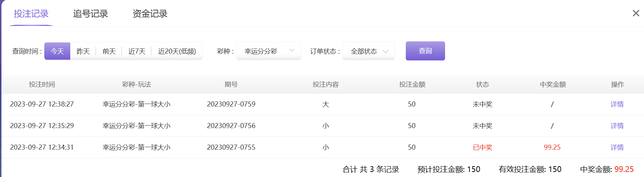Open the 彩种 lottery type dropdown
The image size is (644, 177).
(x=268, y=51)
